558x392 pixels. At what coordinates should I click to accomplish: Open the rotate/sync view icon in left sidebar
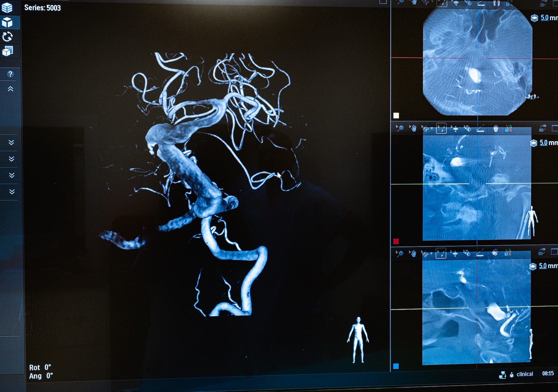8,37
